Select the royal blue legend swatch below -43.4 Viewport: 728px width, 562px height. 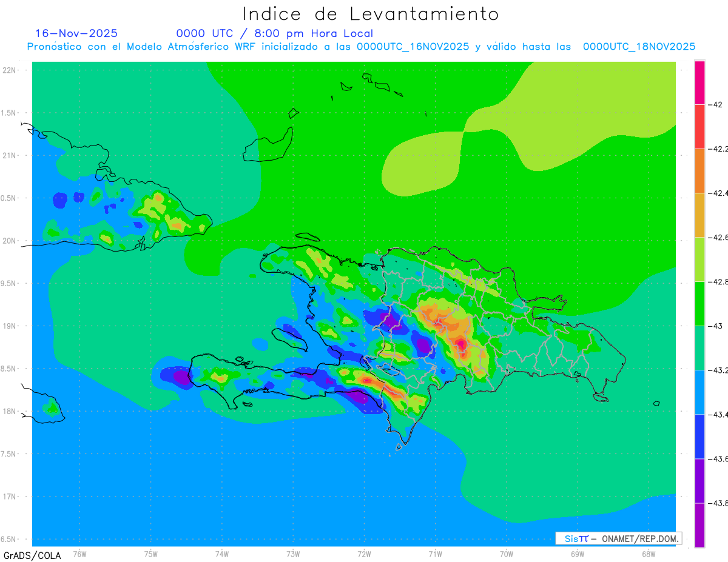[x=699, y=437]
